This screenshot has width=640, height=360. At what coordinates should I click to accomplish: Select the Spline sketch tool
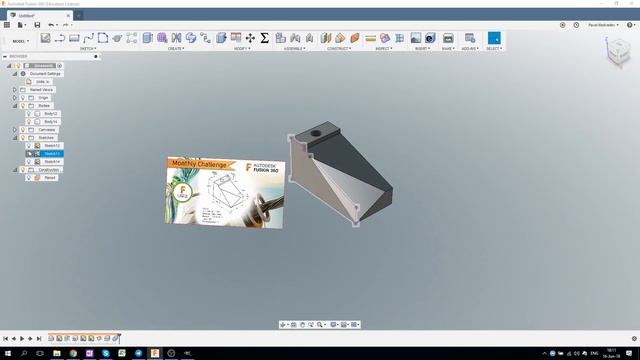pos(88,38)
